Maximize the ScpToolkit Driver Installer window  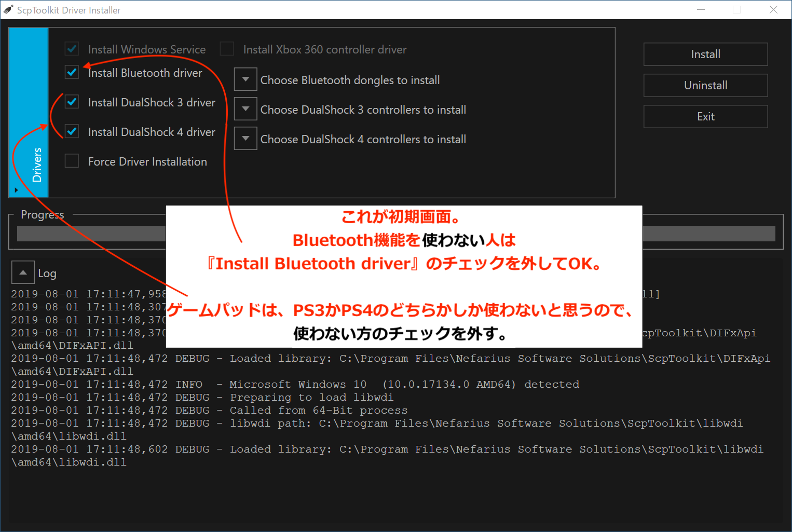[x=736, y=10]
